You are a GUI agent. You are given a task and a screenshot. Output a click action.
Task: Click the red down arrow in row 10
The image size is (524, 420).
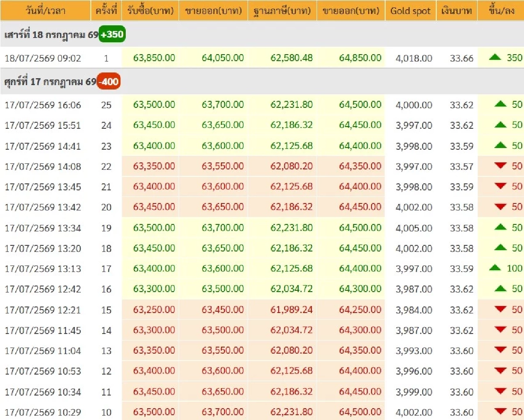(x=501, y=411)
